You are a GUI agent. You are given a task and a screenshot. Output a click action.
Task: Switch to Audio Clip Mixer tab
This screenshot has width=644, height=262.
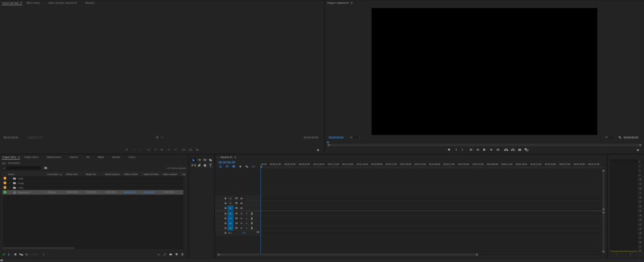click(x=62, y=3)
